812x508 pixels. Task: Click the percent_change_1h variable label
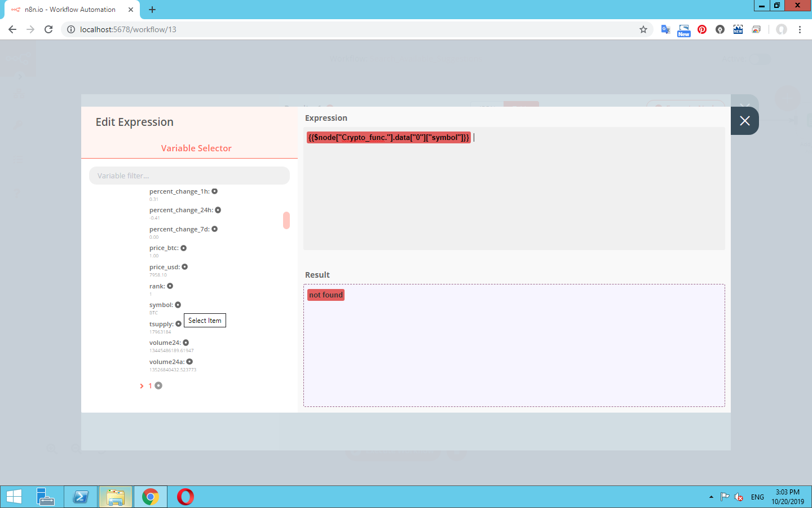pyautogui.click(x=179, y=191)
